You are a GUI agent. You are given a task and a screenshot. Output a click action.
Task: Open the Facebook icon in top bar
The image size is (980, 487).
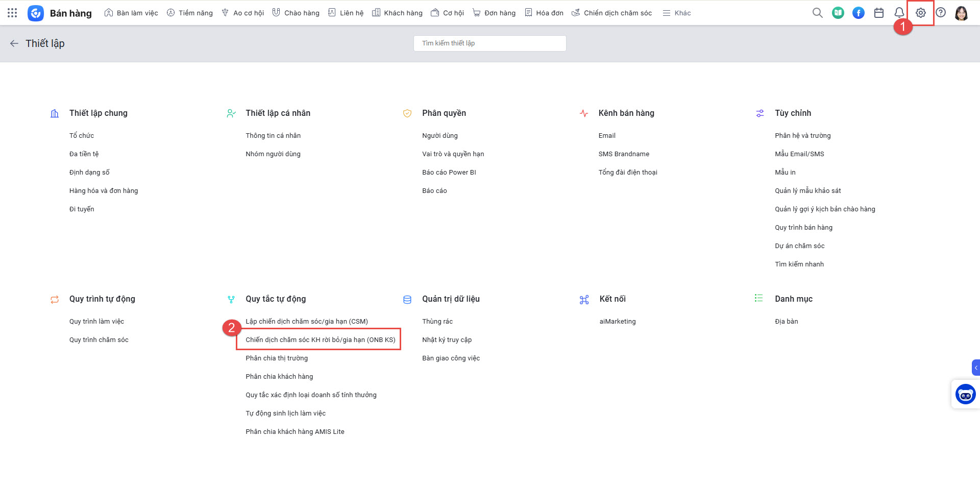[858, 13]
